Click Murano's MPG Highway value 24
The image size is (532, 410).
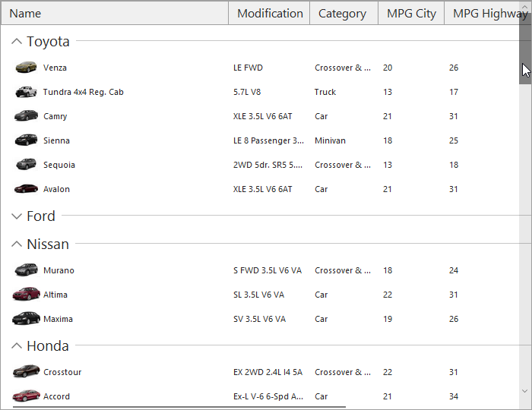(x=454, y=270)
